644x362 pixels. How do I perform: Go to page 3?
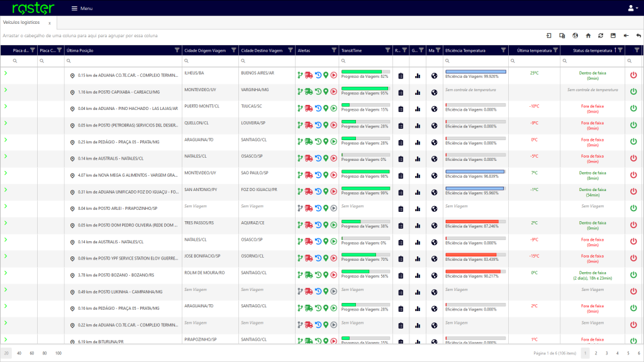pyautogui.click(x=607, y=353)
